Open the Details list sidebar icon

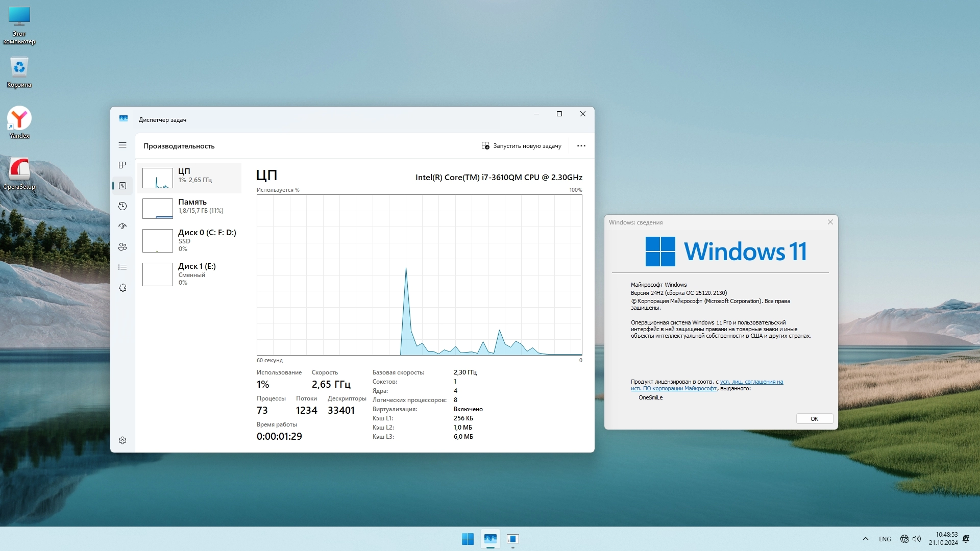(x=122, y=267)
